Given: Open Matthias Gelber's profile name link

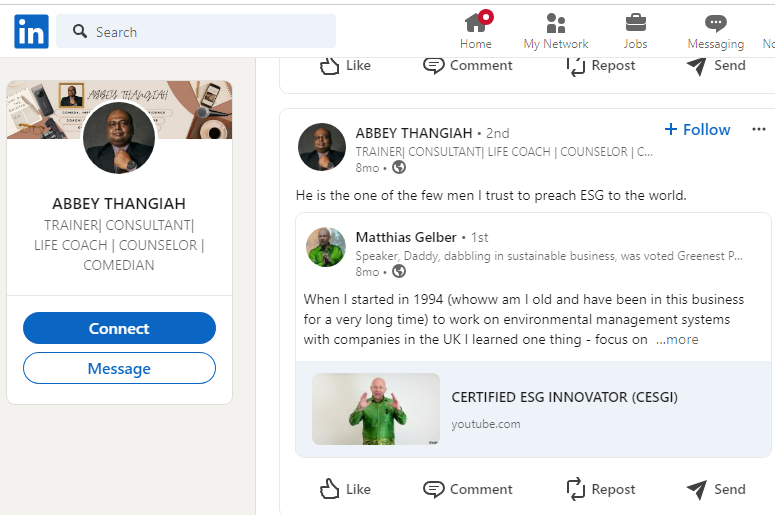Looking at the screenshot, I should point(406,238).
